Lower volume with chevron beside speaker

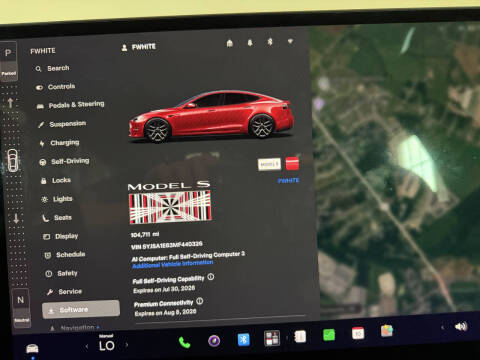pos(443,327)
